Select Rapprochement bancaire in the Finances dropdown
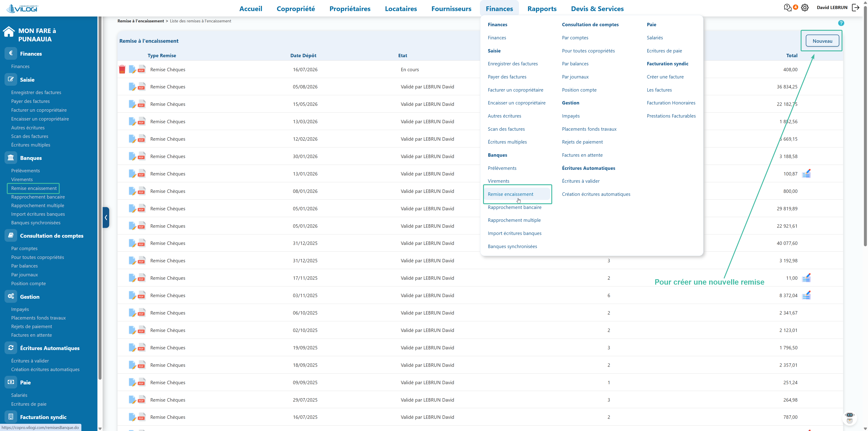 coord(514,207)
